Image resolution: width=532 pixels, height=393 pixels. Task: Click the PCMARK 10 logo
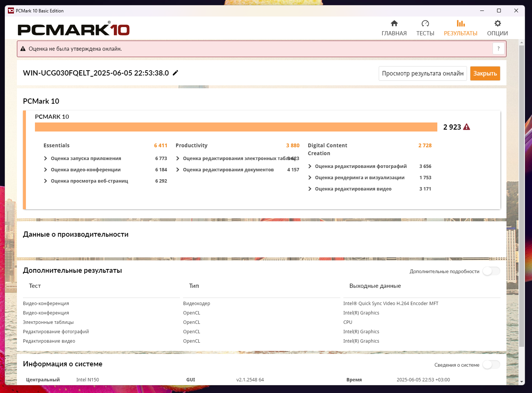pyautogui.click(x=74, y=29)
